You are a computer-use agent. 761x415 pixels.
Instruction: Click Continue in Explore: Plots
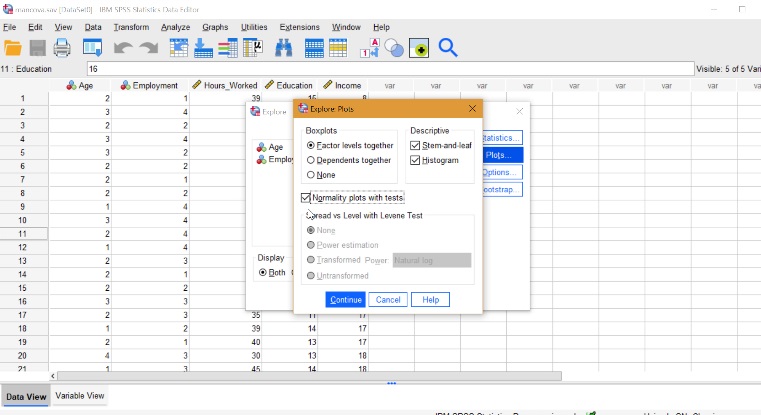click(346, 299)
